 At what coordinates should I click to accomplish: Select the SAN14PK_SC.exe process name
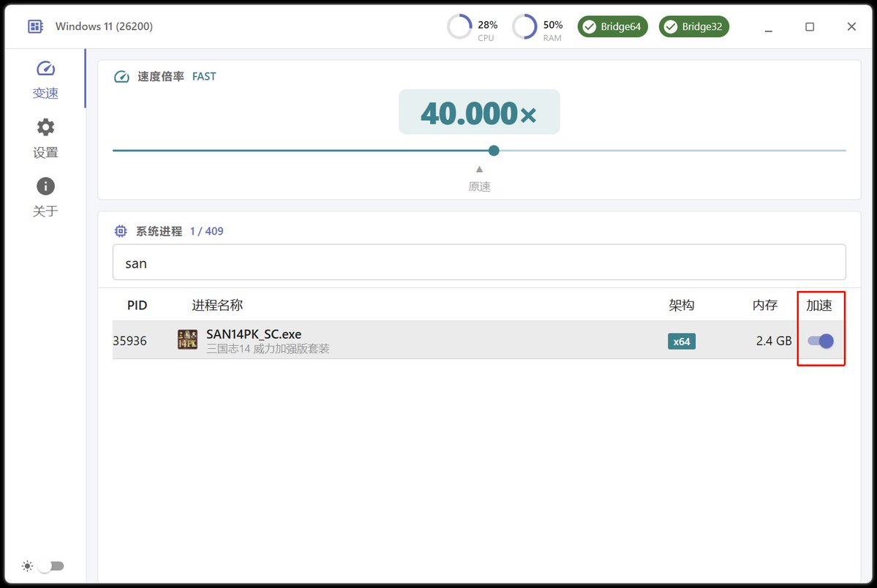point(254,334)
